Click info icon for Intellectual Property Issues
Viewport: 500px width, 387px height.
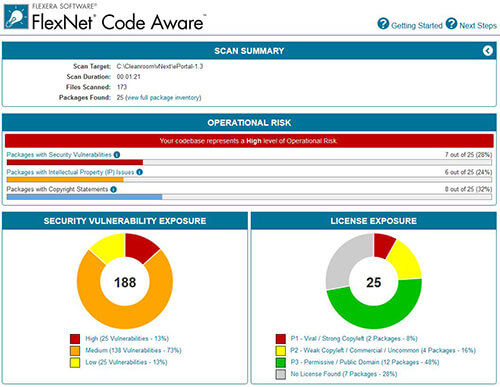point(140,172)
